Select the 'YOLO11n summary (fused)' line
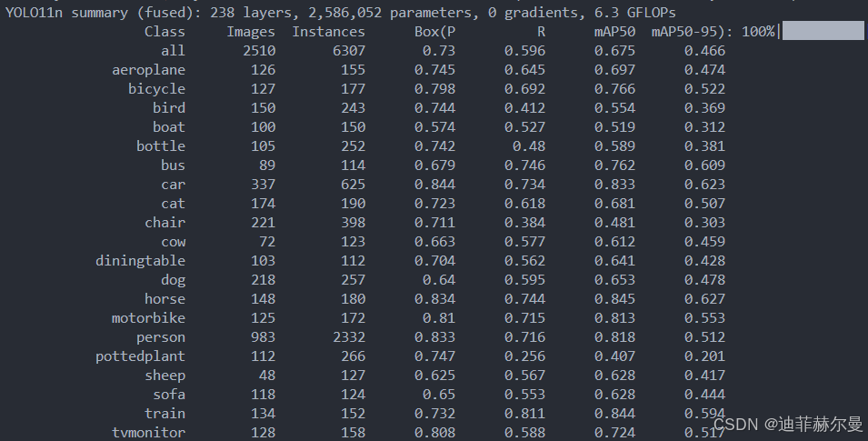Image resolution: width=868 pixels, height=441 pixels. pyautogui.click(x=341, y=12)
